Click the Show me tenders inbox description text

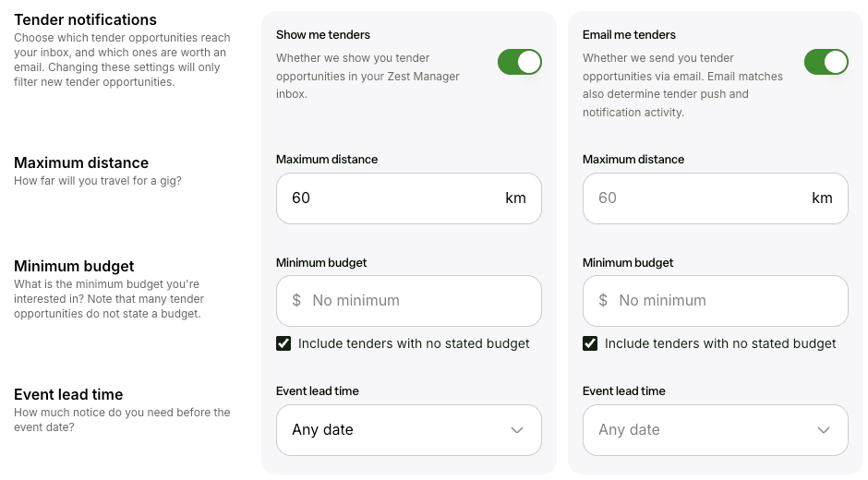click(368, 76)
